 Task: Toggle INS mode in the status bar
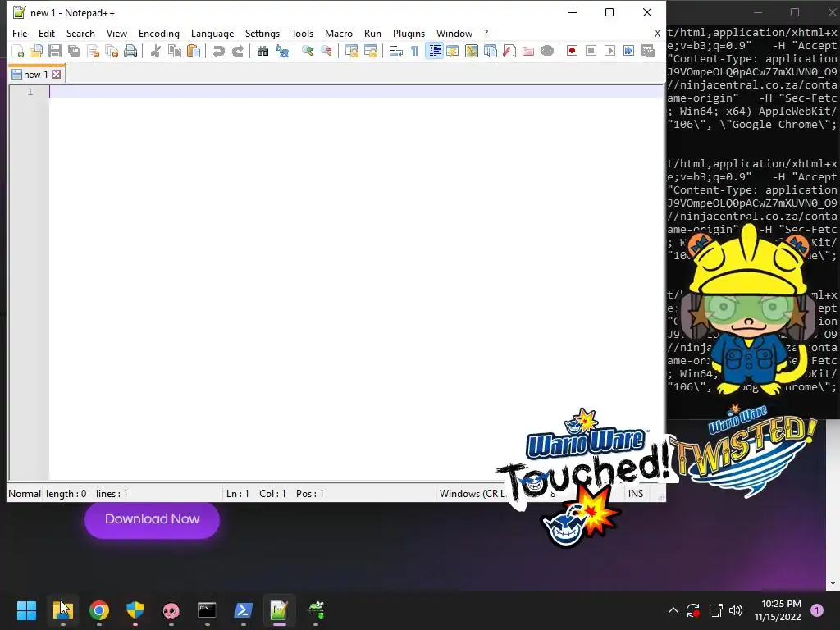pyautogui.click(x=636, y=493)
